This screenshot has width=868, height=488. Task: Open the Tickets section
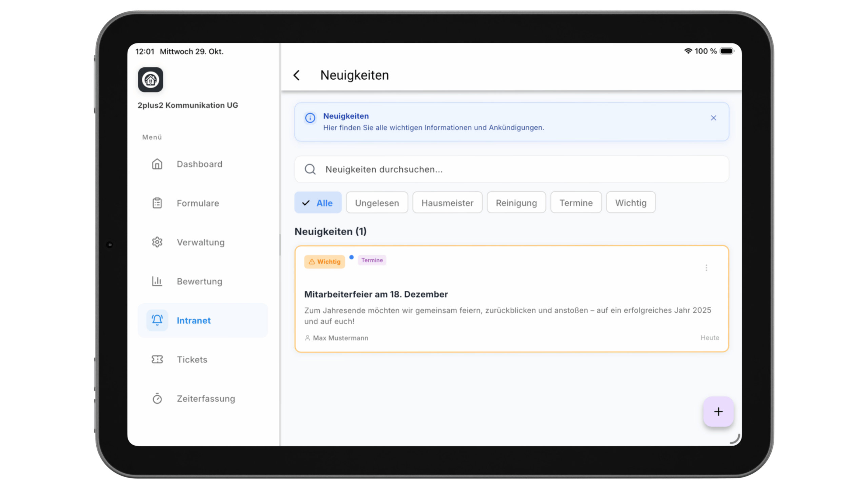coord(192,360)
